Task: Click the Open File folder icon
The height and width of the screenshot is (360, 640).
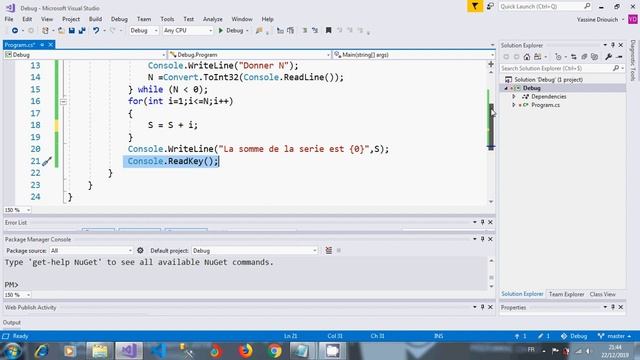Action: point(61,31)
